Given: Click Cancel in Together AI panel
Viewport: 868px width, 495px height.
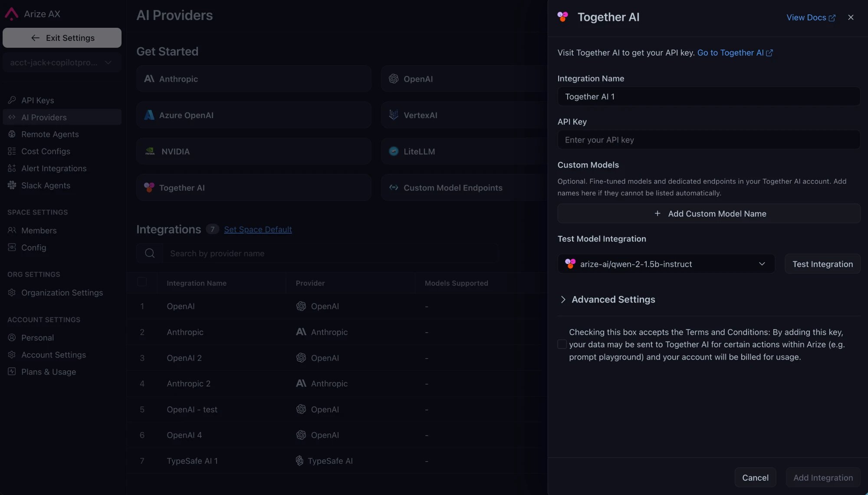Looking at the screenshot, I should (x=755, y=477).
